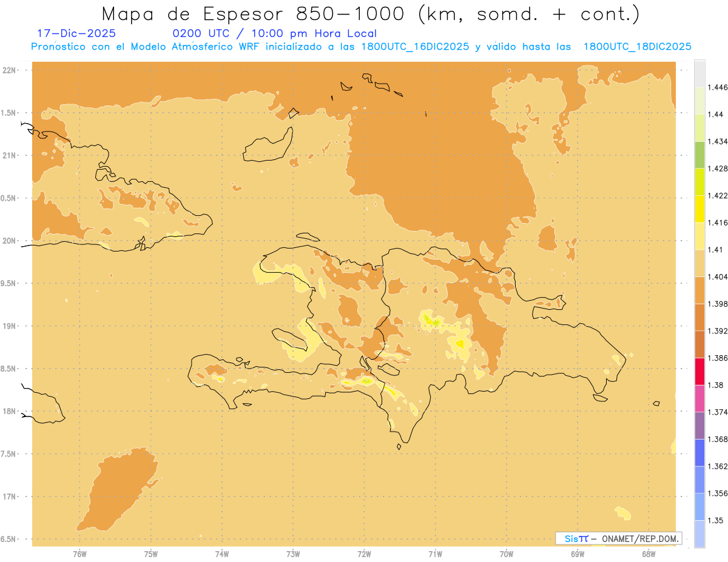Select the colorbar value '1.41'
Screen dimensions: 728x562
pyautogui.click(x=715, y=250)
